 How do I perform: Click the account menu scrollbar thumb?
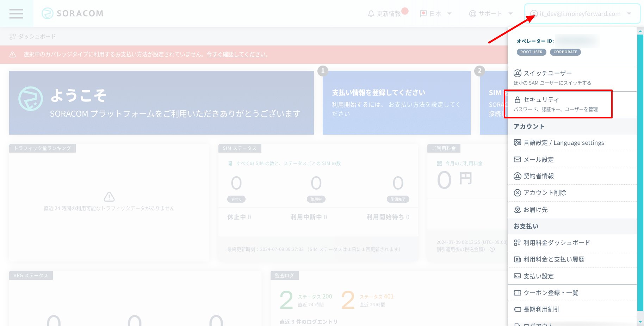(x=640, y=173)
